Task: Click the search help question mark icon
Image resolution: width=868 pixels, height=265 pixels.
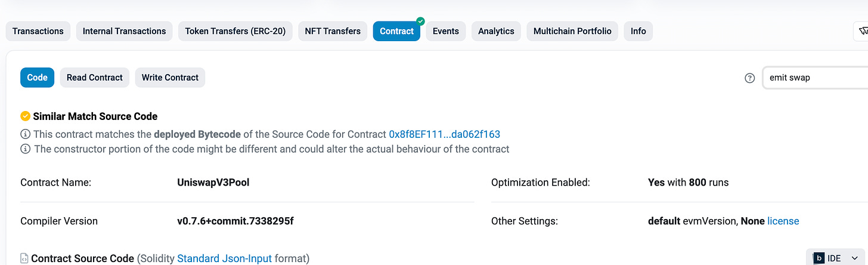Action: (750, 78)
